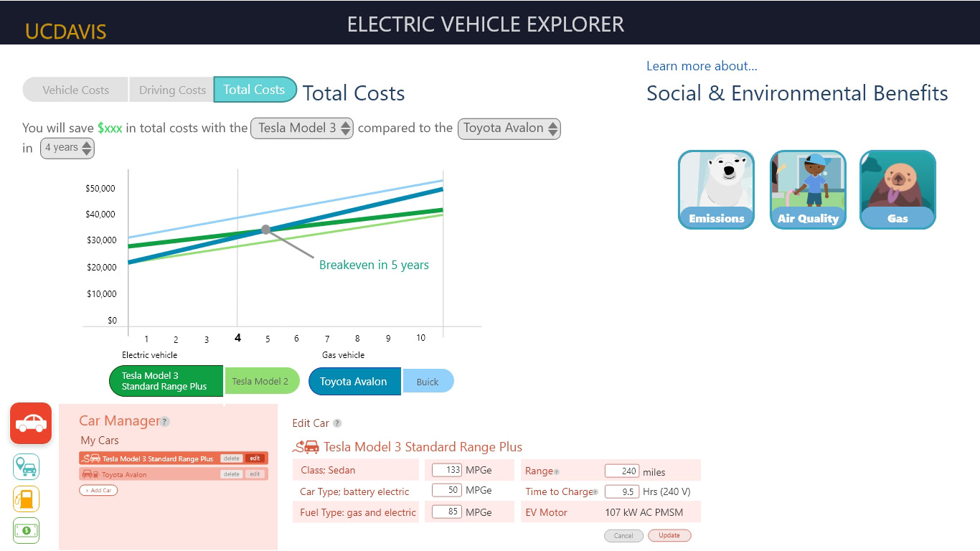Open the Tesla Model 3 vehicle dropdown
Image resolution: width=980 pixels, height=551 pixels.
(x=302, y=128)
